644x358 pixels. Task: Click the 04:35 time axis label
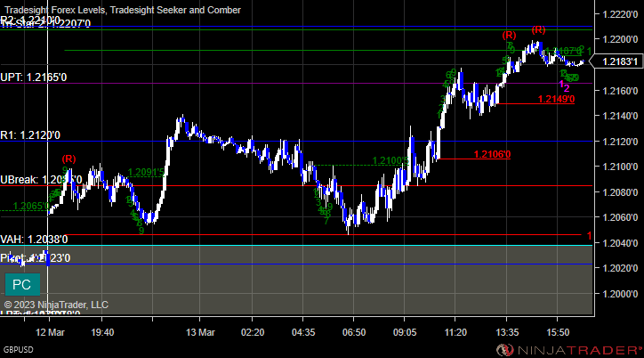303,332
